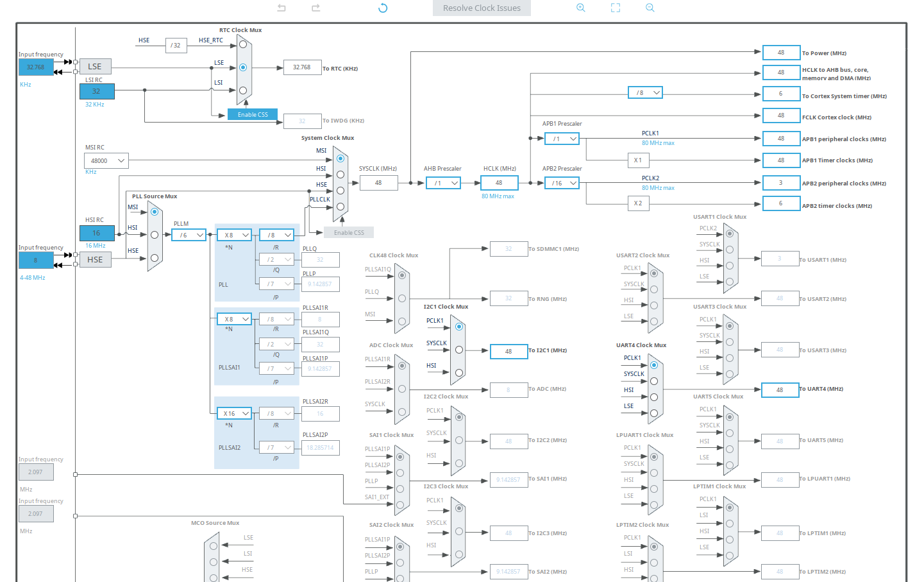Select SYSCLK in the I2C1 Clock Mux

tap(459, 349)
